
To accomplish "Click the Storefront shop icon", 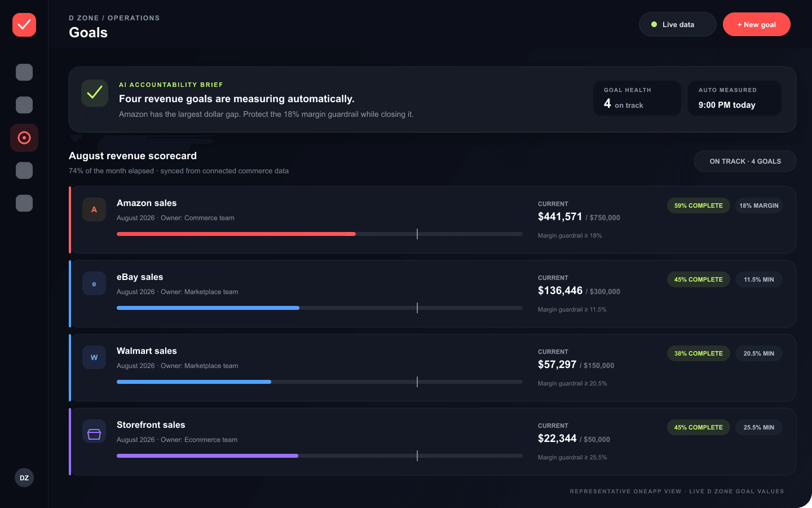I will 94,431.
